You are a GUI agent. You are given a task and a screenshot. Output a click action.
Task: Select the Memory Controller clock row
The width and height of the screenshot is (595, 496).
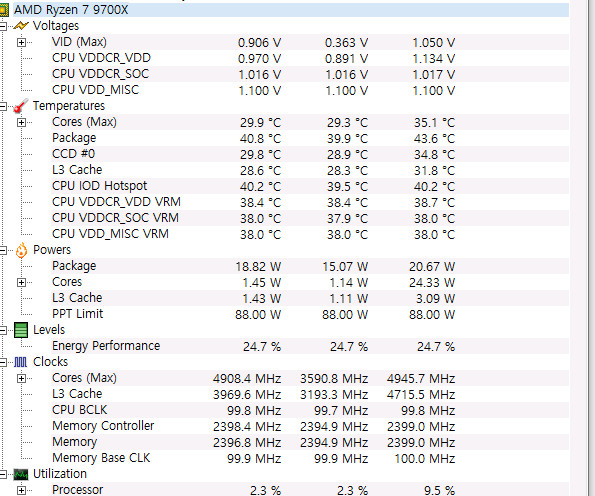pos(310,426)
